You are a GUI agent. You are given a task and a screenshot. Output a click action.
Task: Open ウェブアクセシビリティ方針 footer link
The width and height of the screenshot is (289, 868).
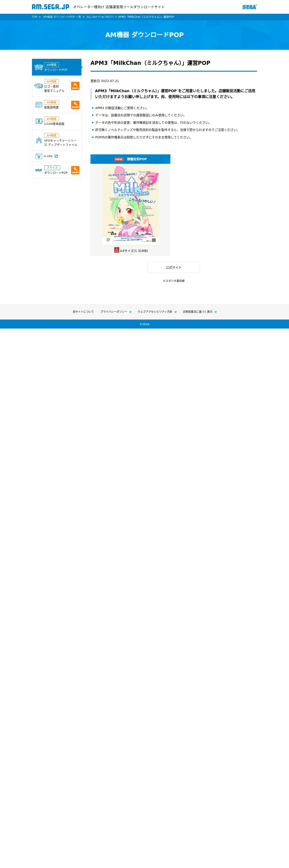(x=155, y=312)
